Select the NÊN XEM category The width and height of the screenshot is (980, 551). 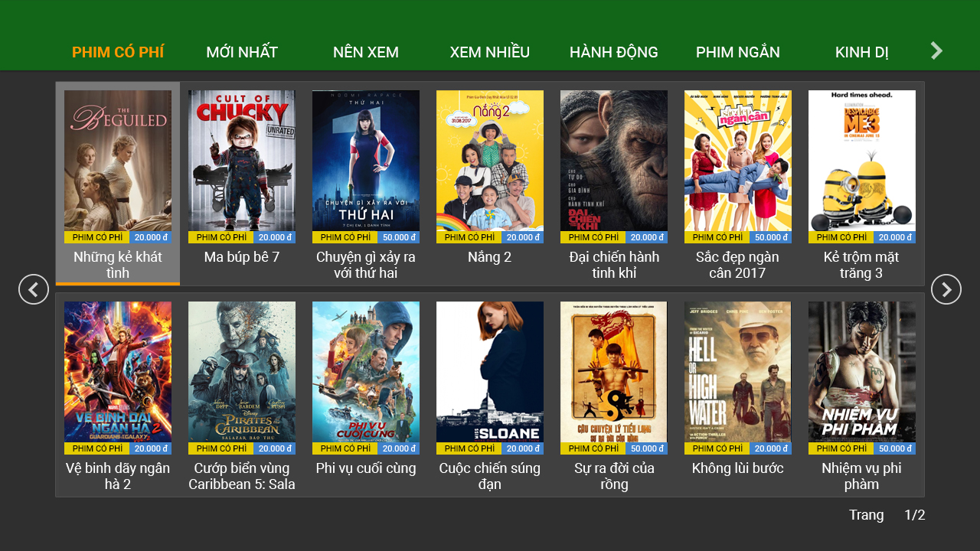[x=366, y=52]
